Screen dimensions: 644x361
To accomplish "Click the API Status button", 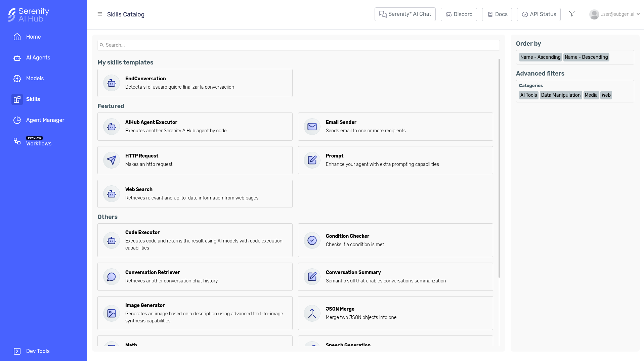I will [x=539, y=14].
